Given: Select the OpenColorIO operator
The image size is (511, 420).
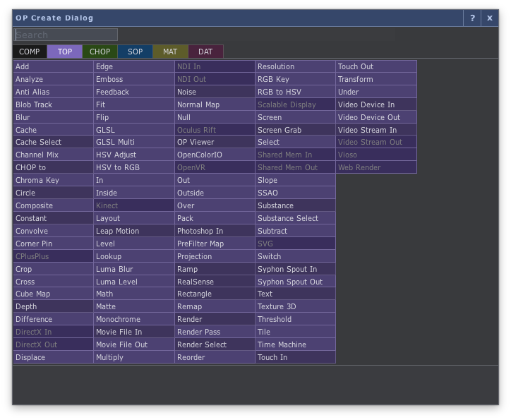Looking at the screenshot, I should coord(215,155).
